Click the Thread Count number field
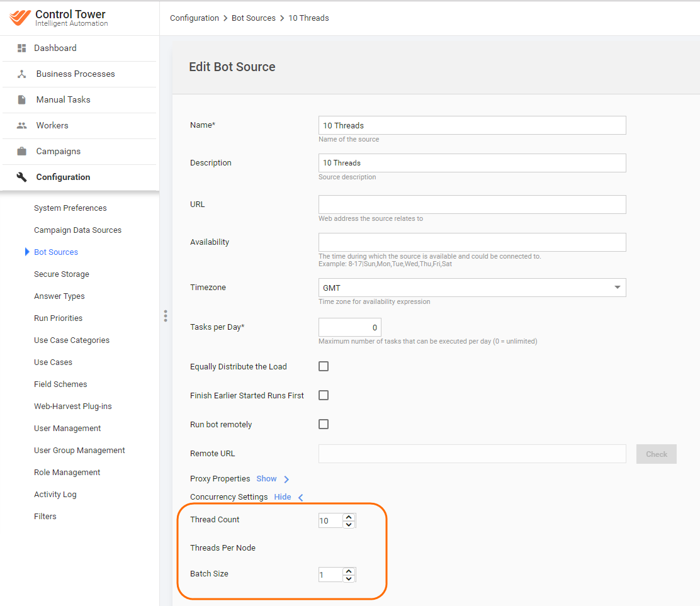The image size is (700, 606). click(x=330, y=521)
